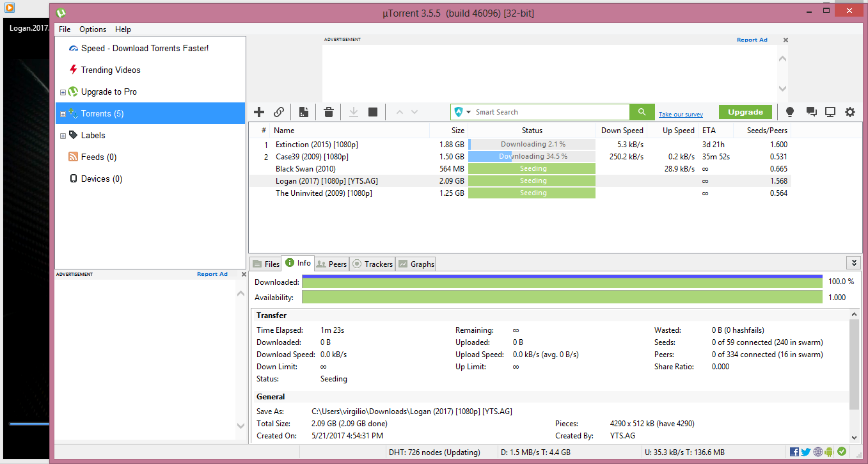The width and height of the screenshot is (868, 464).
Task: Click the chat bubbles icon in toolbar
Action: (x=812, y=112)
